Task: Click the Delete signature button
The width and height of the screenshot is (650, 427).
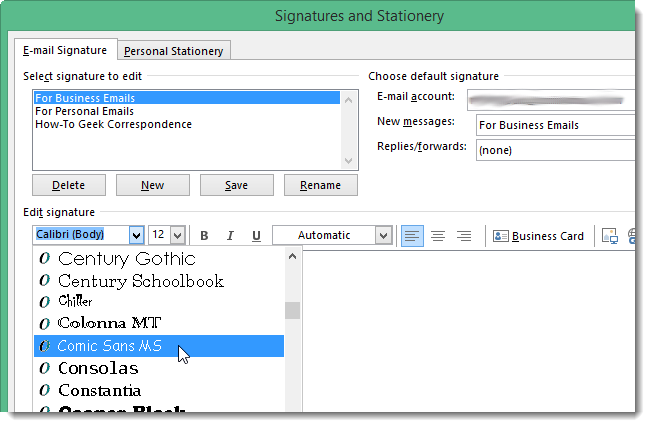Action: 69,185
